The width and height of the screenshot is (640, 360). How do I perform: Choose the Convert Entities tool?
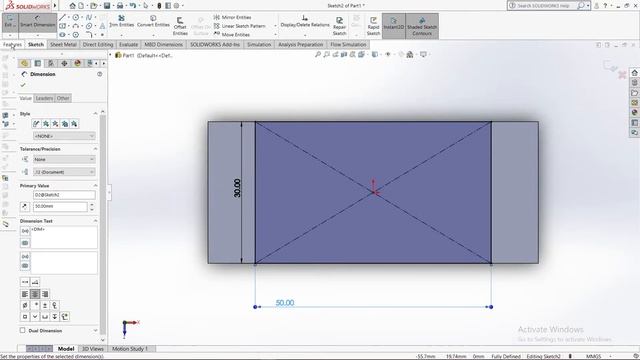coord(153,21)
